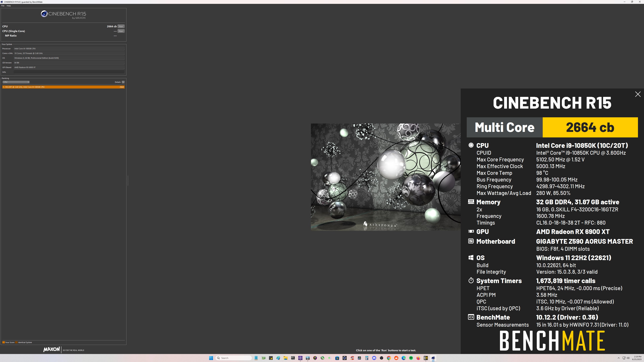Open CCleaner from the taskbar
The width and height of the screenshot is (644, 362).
pos(352,358)
